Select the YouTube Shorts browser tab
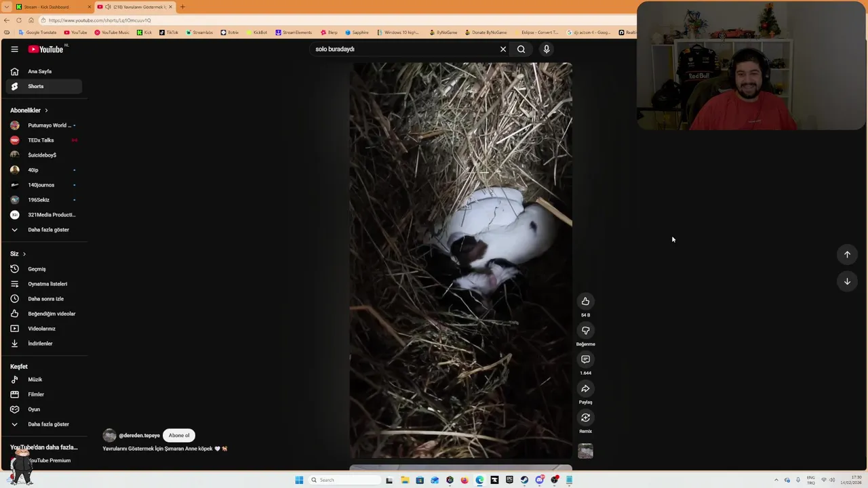868x488 pixels. coord(134,7)
